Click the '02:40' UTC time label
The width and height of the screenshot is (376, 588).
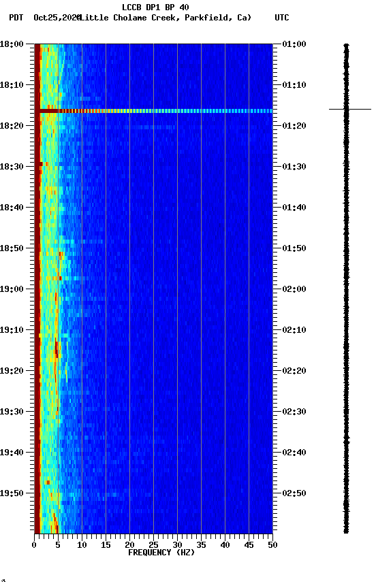click(x=294, y=453)
